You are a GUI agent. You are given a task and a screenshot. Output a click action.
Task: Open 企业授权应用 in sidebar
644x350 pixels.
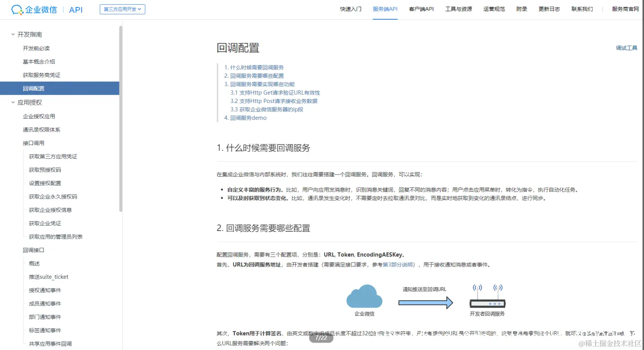(39, 116)
